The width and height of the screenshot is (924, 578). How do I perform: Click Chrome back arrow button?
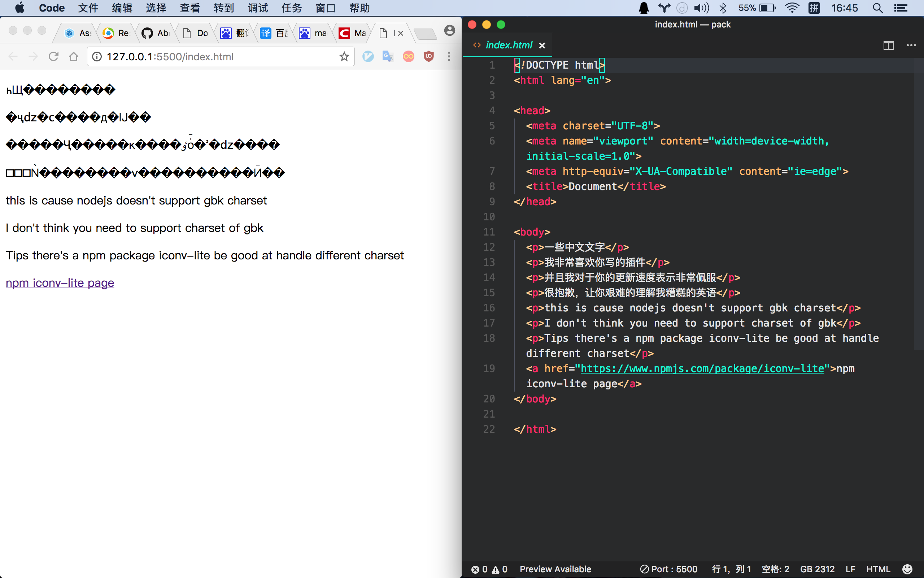click(13, 57)
